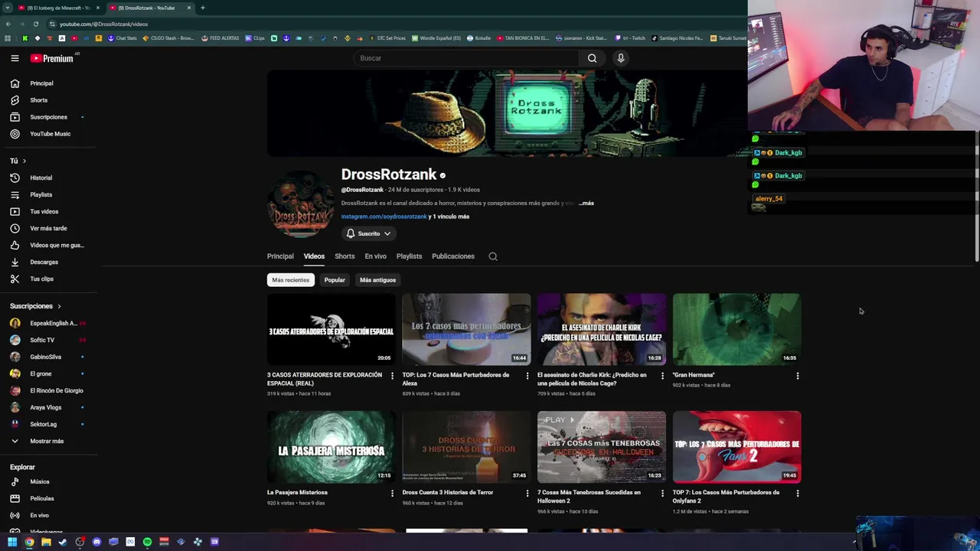Open Historial in the sidebar
This screenshot has width=980, height=551.
pyautogui.click(x=41, y=178)
